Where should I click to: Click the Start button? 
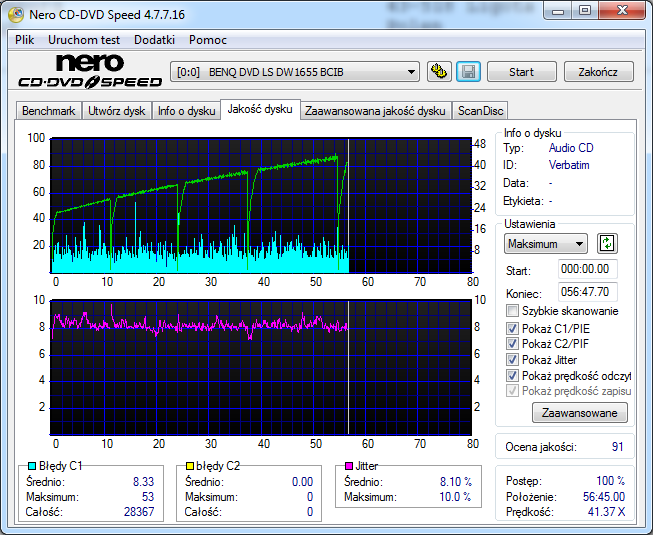tap(521, 72)
